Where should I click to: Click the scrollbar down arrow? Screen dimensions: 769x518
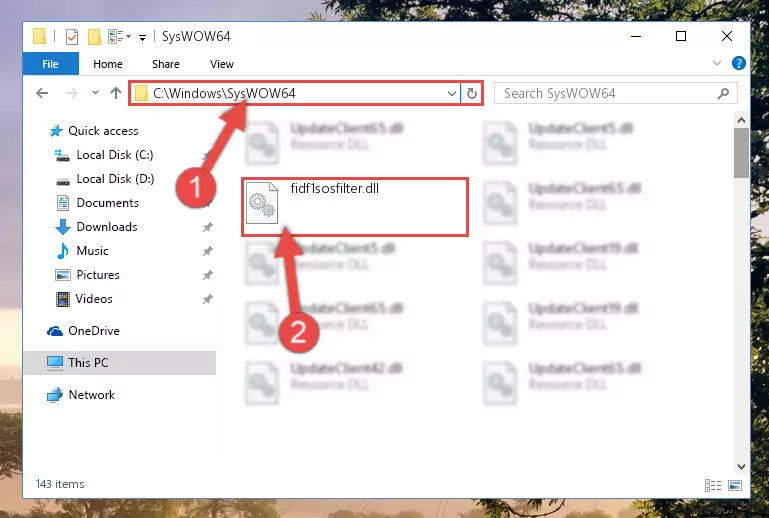coord(741,466)
